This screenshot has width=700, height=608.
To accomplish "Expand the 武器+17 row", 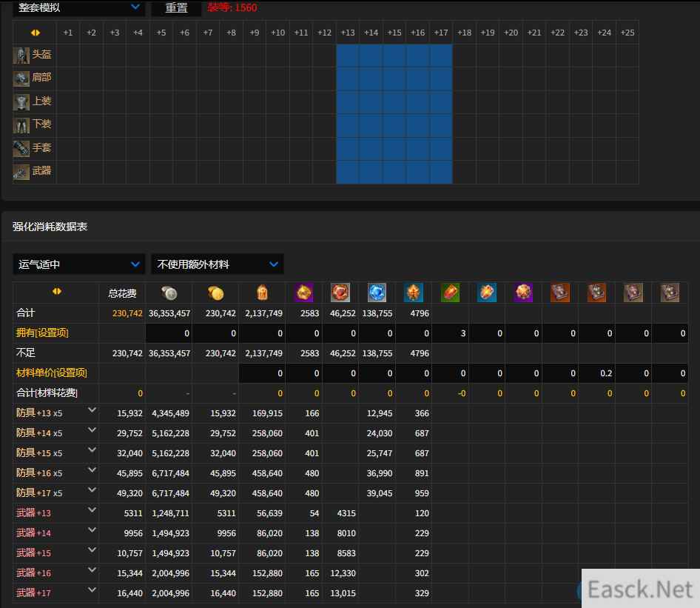I will [92, 589].
